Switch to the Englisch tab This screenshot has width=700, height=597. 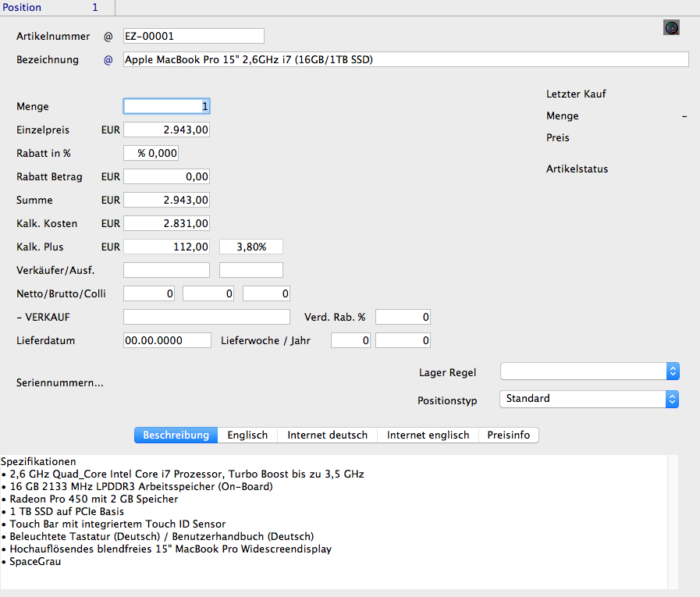(247, 435)
